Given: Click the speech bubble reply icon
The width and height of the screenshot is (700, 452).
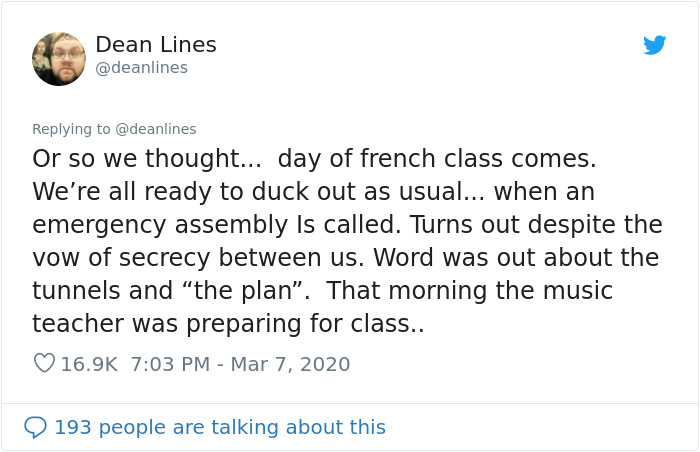Looking at the screenshot, I should click(x=35, y=428).
